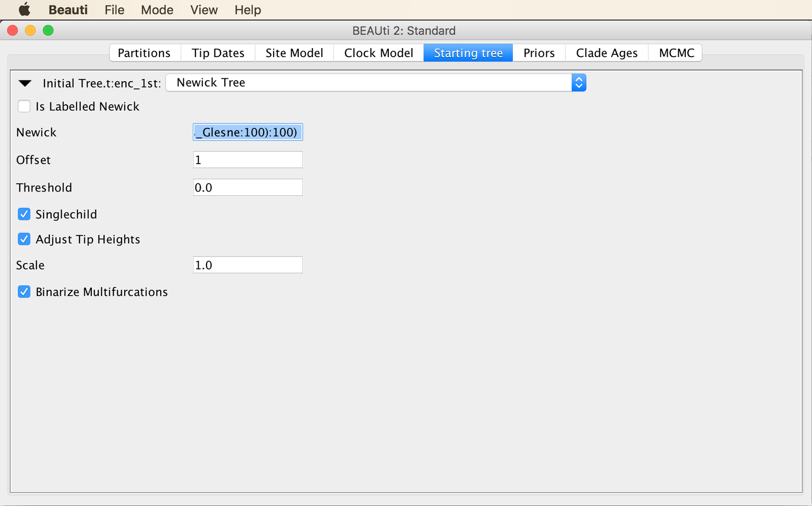This screenshot has height=506, width=812.
Task: Toggle Binarize Multifurcations checkbox
Action: pos(24,292)
